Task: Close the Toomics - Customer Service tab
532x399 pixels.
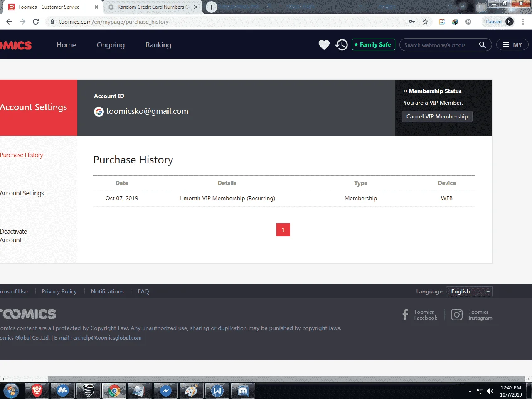Action: click(x=96, y=7)
